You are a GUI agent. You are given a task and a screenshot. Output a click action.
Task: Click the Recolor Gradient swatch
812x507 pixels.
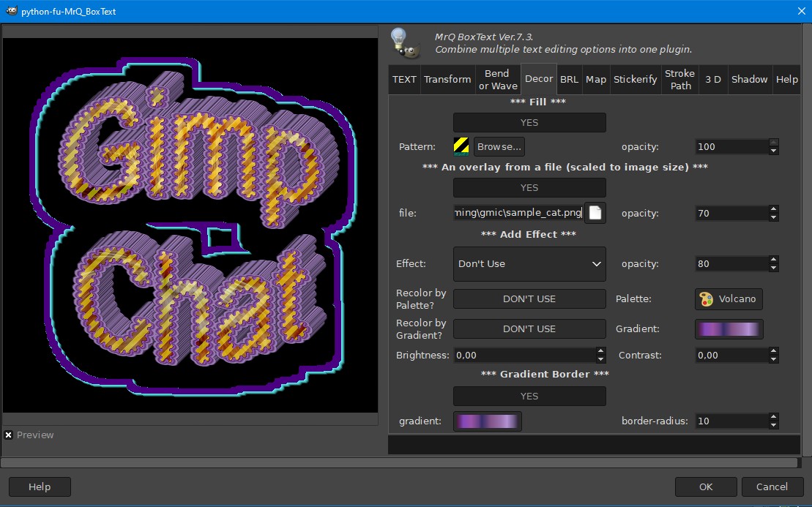pyautogui.click(x=729, y=329)
